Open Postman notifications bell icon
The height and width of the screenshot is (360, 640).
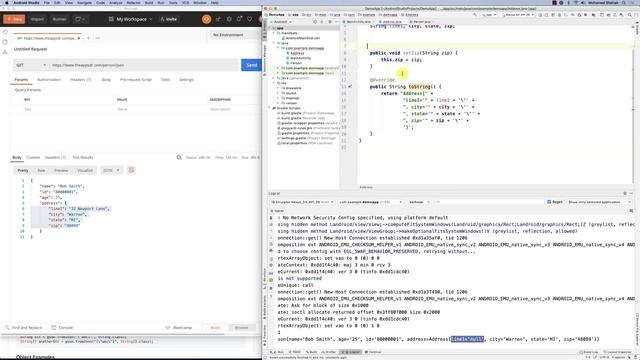click(x=239, y=19)
